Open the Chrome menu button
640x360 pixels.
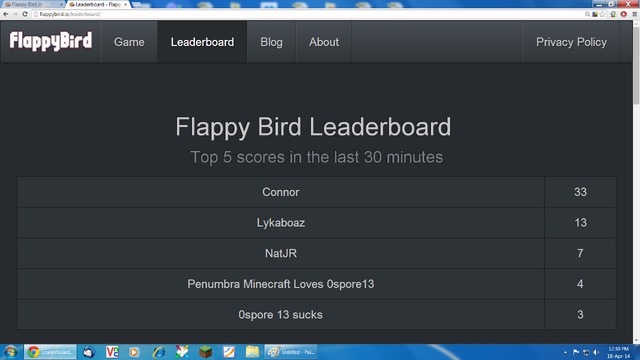634,14
